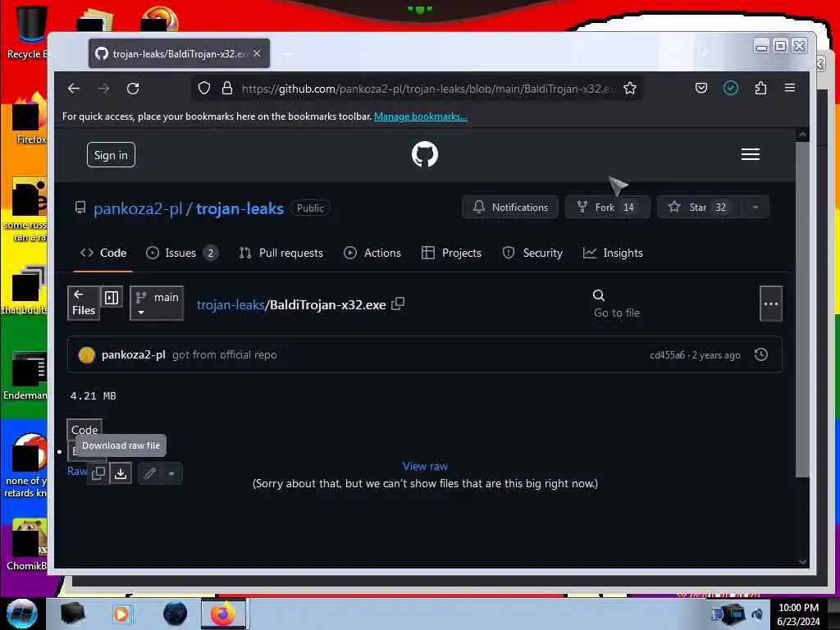Open the Enderman desktop icon
This screenshot has width=840, height=630.
tap(25, 375)
